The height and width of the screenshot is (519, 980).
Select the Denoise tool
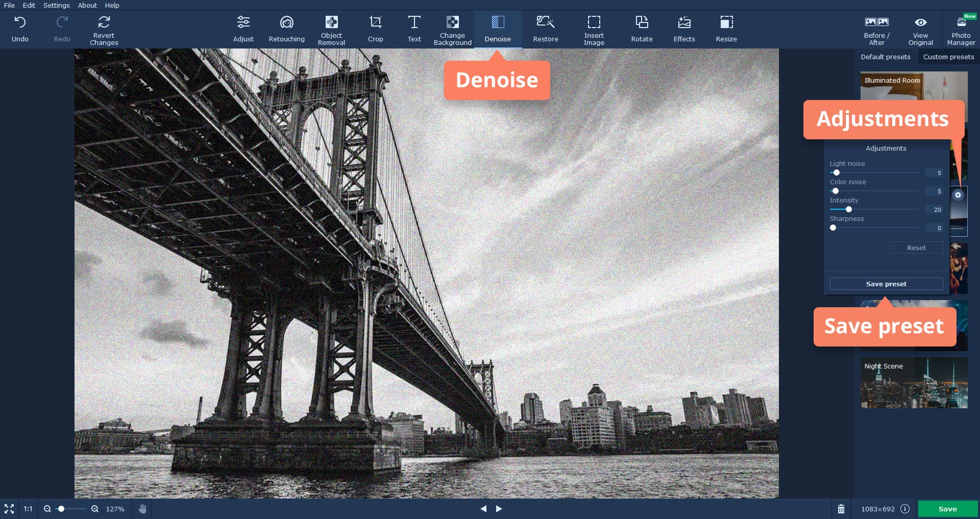pos(498,30)
